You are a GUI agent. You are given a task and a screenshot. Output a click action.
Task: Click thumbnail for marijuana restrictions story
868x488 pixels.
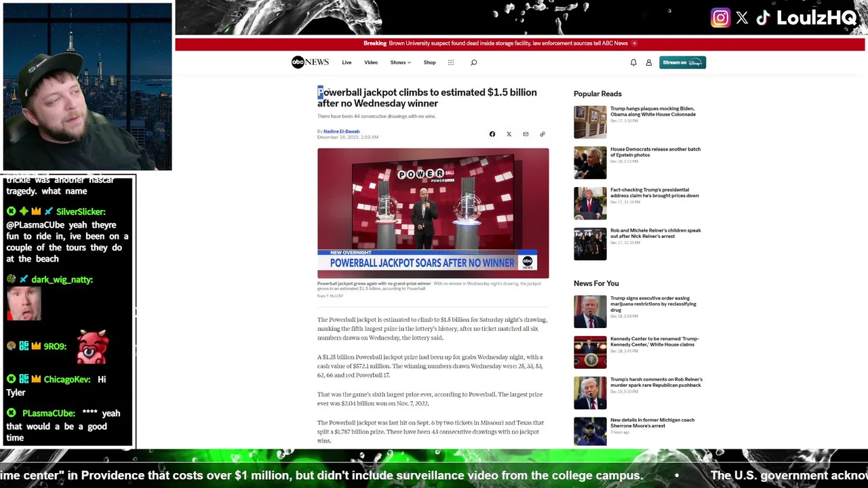590,312
